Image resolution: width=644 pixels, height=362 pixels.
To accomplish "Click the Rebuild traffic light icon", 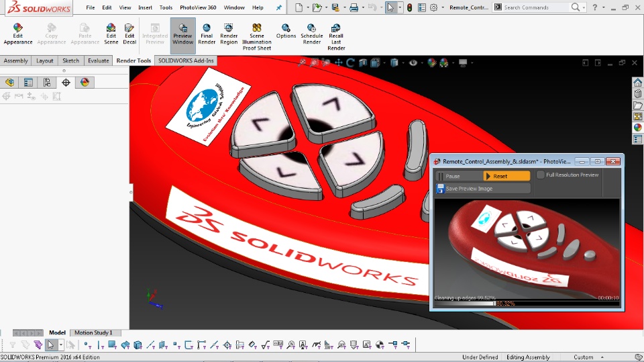I will tap(409, 7).
